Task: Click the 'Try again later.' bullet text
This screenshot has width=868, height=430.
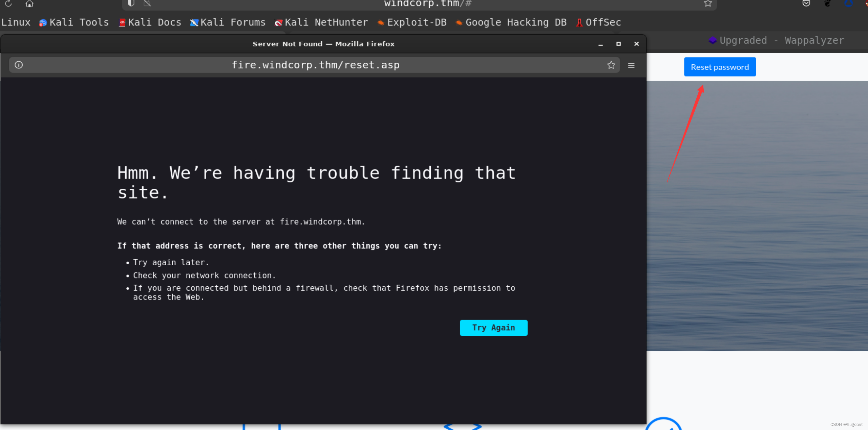Action: [171, 262]
